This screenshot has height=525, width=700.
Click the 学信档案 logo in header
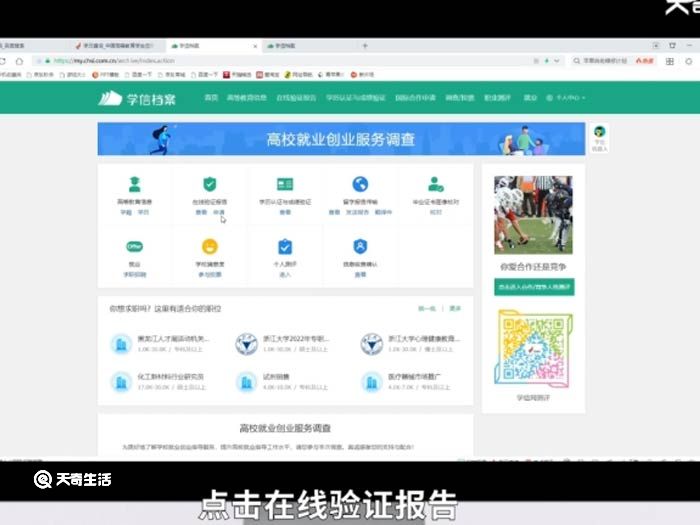(137, 98)
